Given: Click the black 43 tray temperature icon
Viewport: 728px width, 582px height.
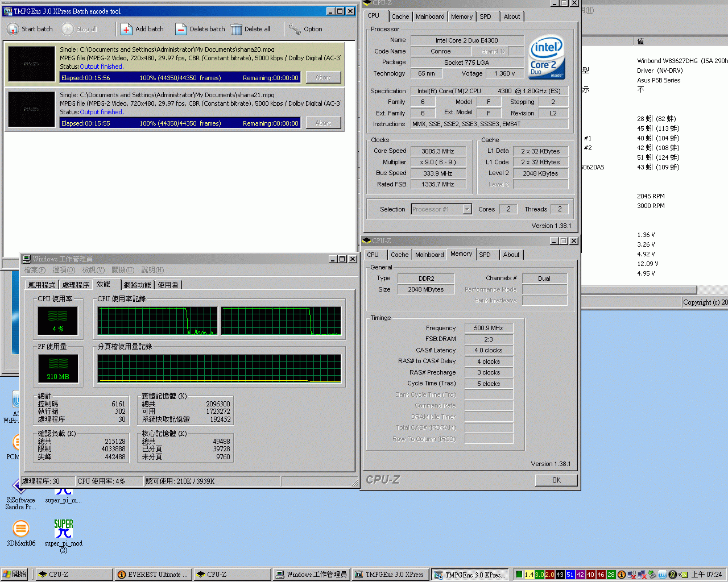Looking at the screenshot, I should [x=560, y=575].
